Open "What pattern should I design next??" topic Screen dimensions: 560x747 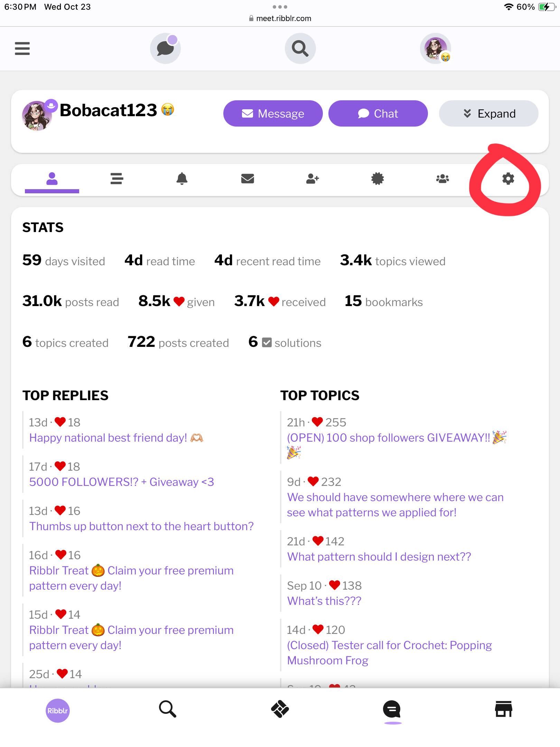[x=379, y=557]
